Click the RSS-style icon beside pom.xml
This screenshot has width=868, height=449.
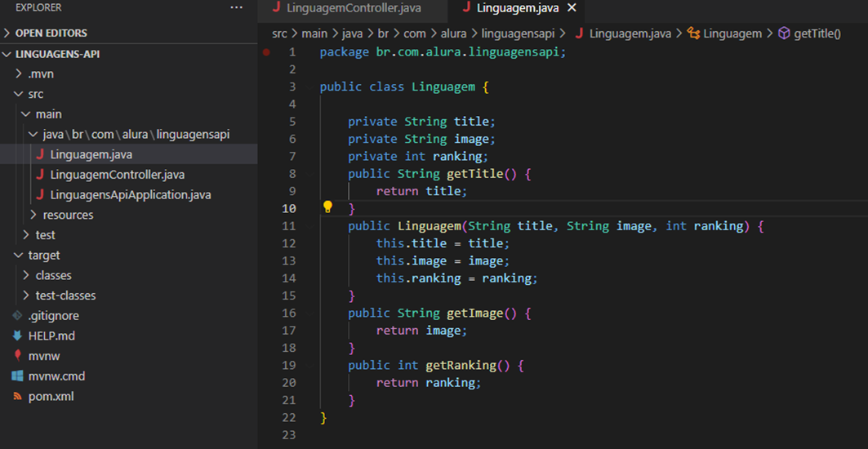click(x=18, y=397)
